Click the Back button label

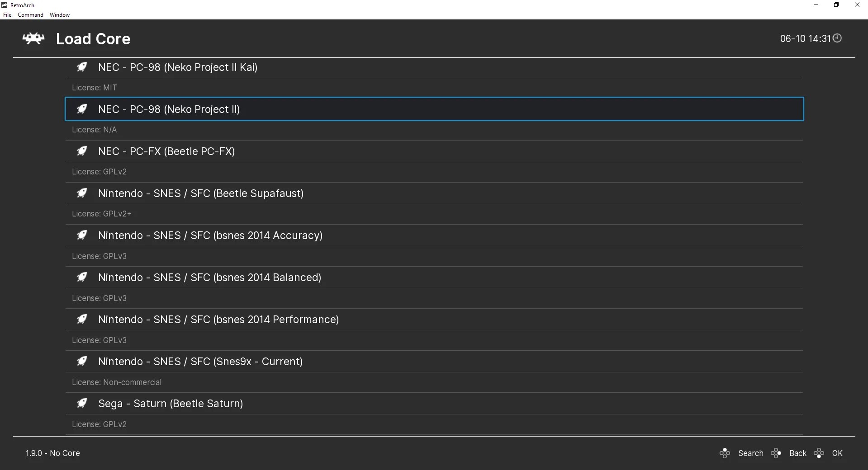[798, 453]
